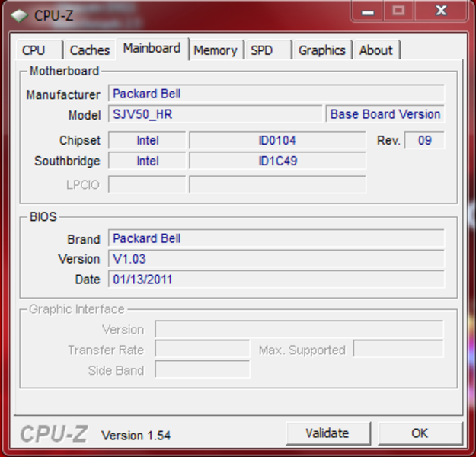Image resolution: width=476 pixels, height=457 pixels.
Task: Select the Mainboard tab
Action: [x=152, y=49]
